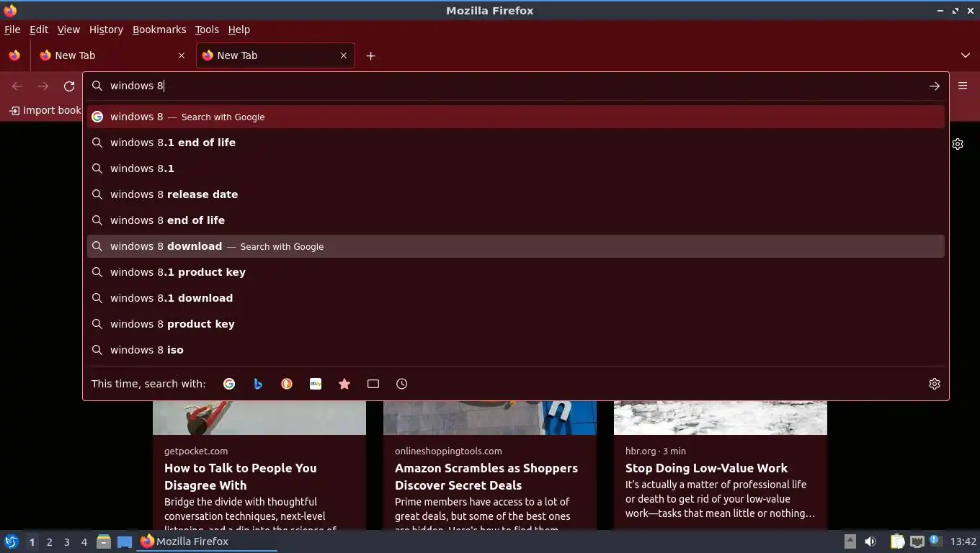Switch to workspace 2 in taskbar
This screenshot has height=553, width=980.
point(49,542)
